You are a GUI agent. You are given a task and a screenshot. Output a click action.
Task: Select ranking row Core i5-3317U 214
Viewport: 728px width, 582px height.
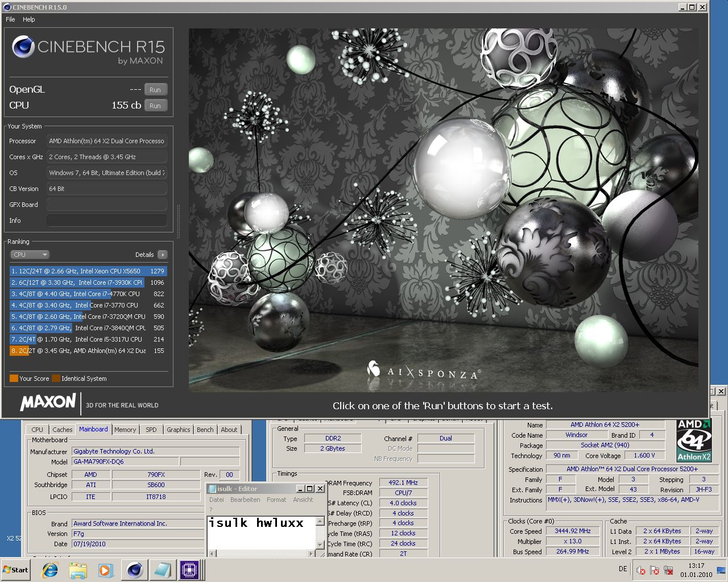88,339
